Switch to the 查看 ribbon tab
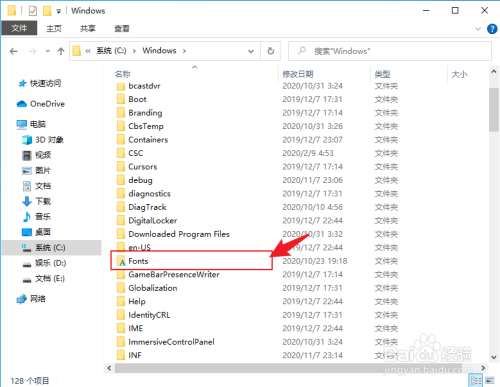Viewport: 500px width, 387px height. point(122,29)
